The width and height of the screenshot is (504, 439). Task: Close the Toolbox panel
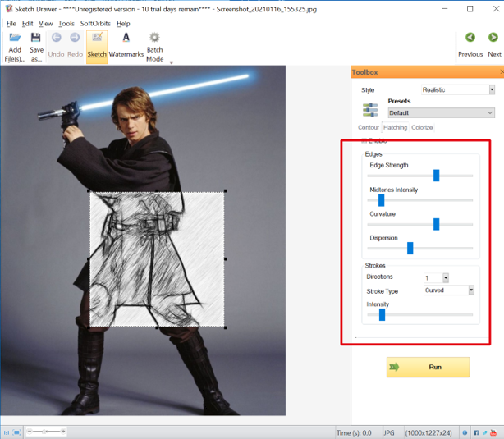pos(502,72)
